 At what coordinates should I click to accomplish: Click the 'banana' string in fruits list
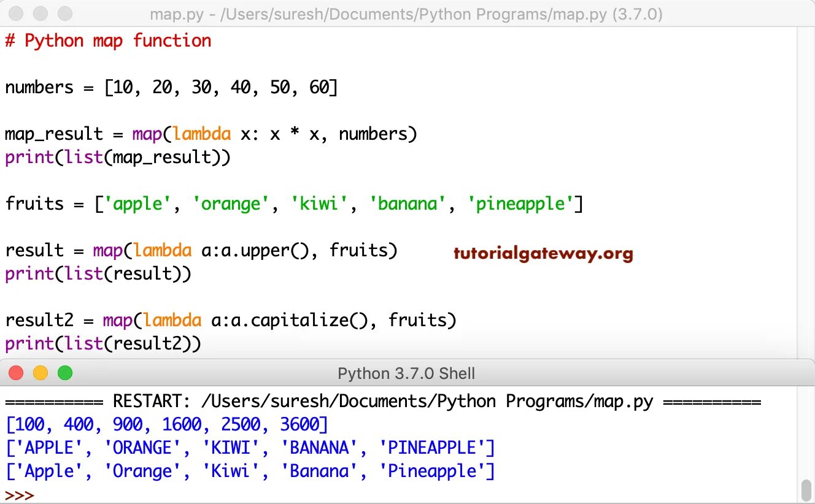pos(407,204)
